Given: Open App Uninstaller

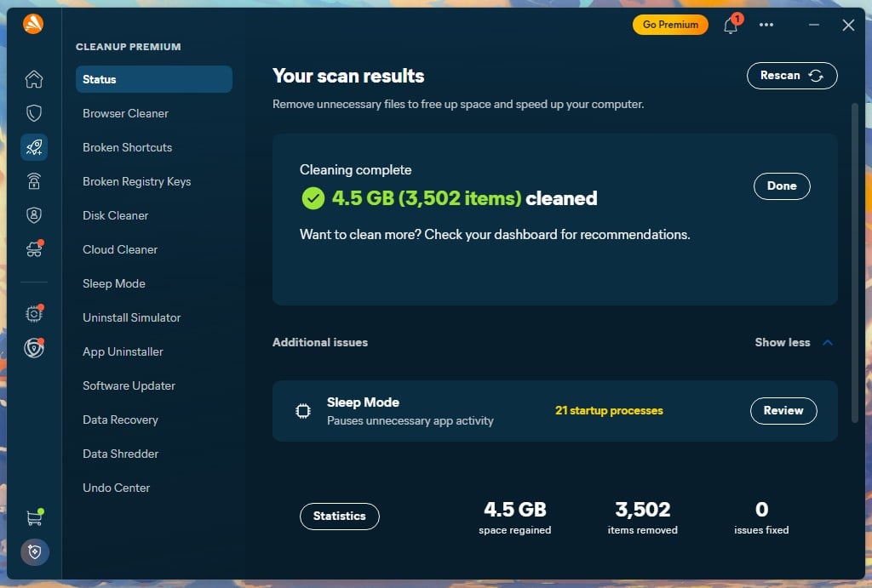Looking at the screenshot, I should [123, 351].
